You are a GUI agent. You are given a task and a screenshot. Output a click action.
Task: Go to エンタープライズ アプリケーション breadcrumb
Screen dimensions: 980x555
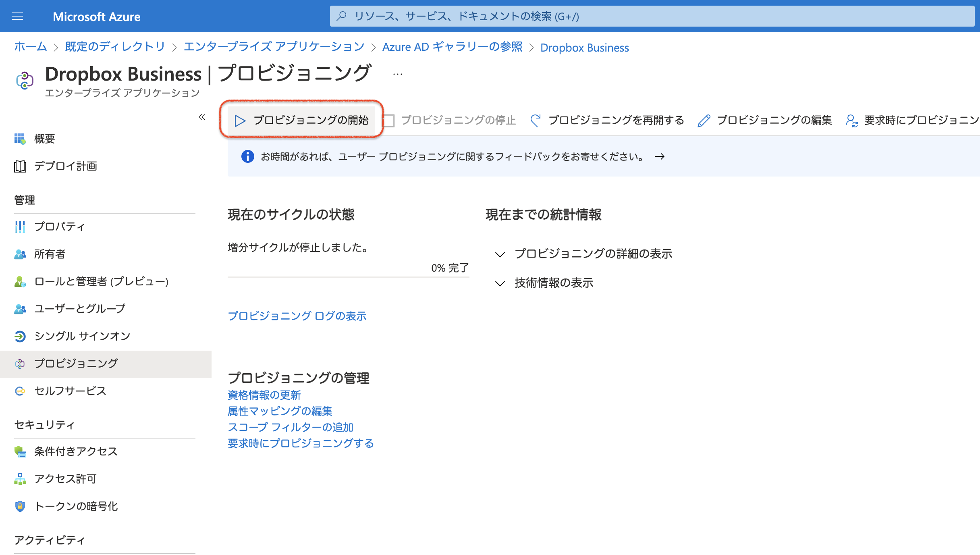pos(274,47)
